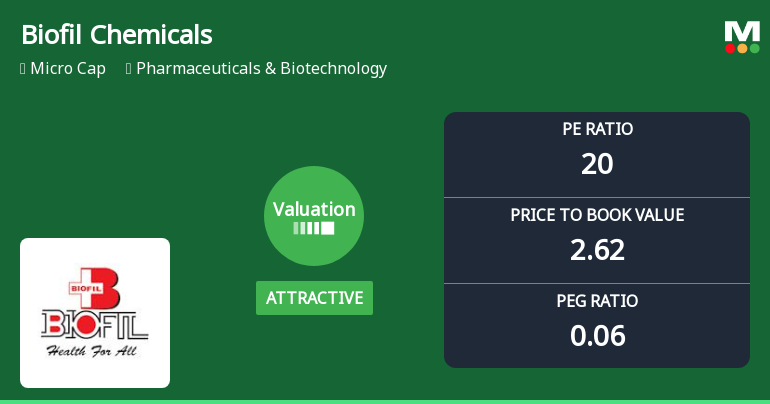This screenshot has width=770, height=404.
Task: Click the PE ratio value 20
Action: click(x=597, y=164)
